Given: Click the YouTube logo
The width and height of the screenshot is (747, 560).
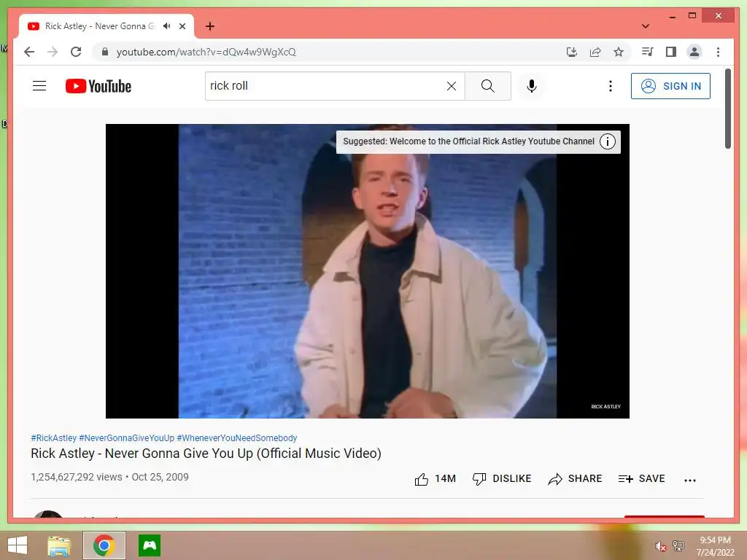Looking at the screenshot, I should [x=98, y=86].
